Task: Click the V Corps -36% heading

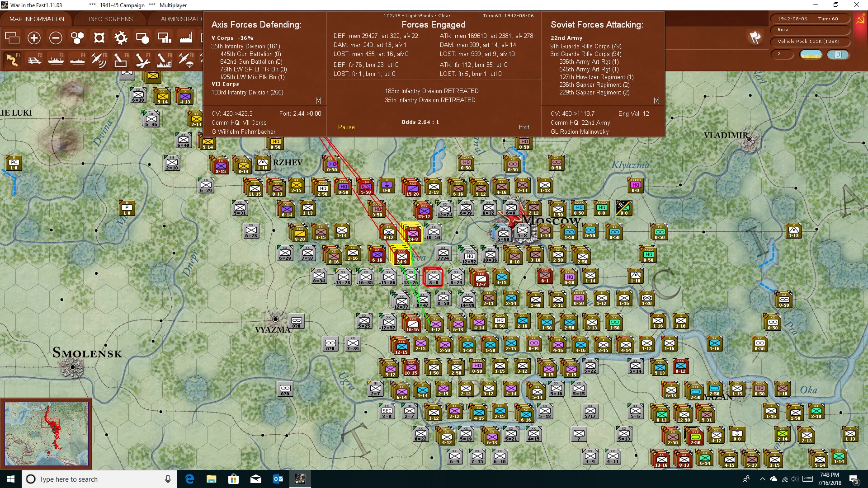Action: 232,38
